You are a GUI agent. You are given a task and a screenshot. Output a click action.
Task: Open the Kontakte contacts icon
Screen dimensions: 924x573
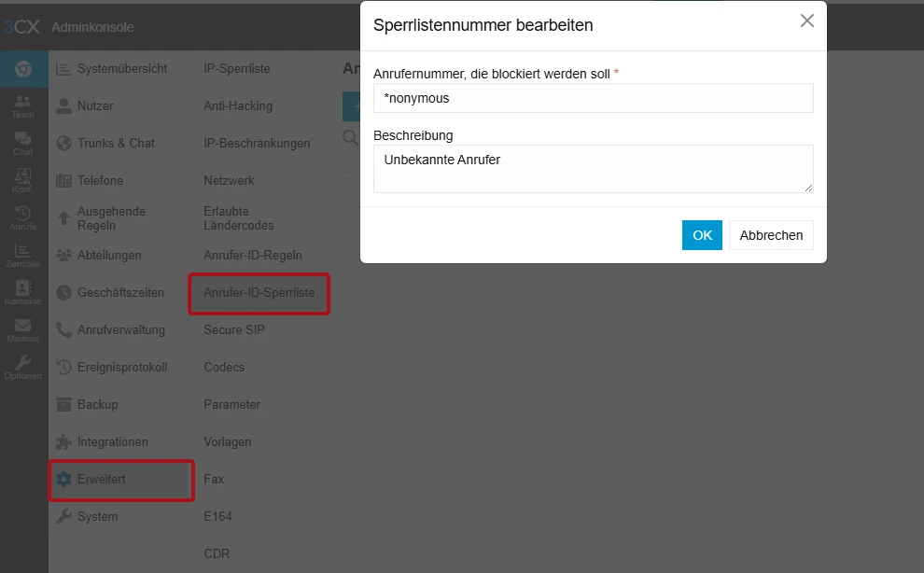23,291
